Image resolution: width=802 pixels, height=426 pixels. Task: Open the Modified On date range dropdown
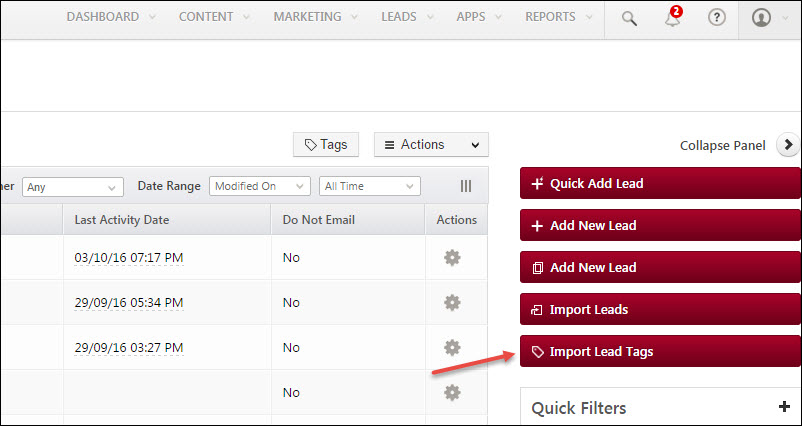tap(260, 186)
